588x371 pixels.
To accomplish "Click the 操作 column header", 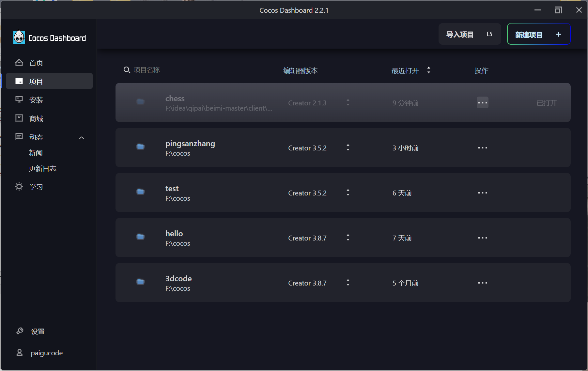I will (x=481, y=70).
